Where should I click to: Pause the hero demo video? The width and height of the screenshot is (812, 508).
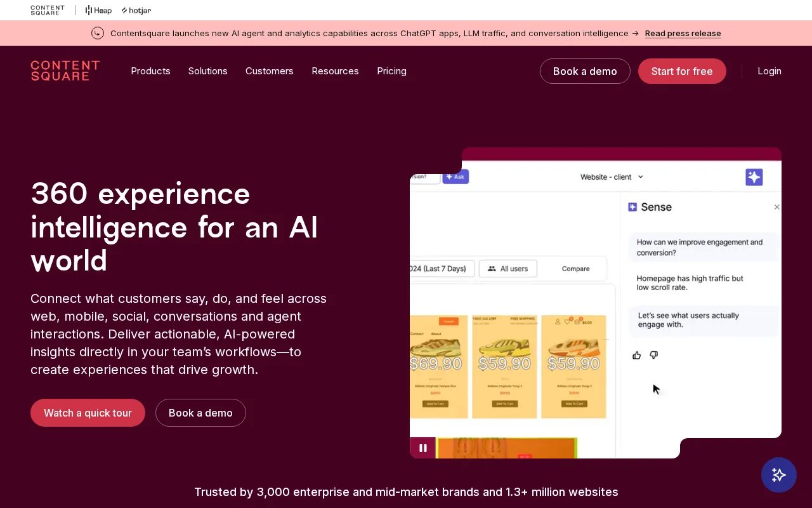tap(423, 448)
